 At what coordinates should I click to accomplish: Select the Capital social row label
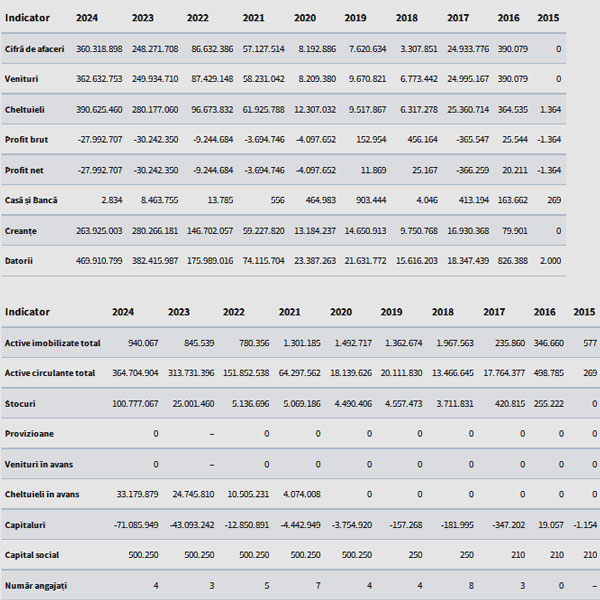tap(32, 555)
